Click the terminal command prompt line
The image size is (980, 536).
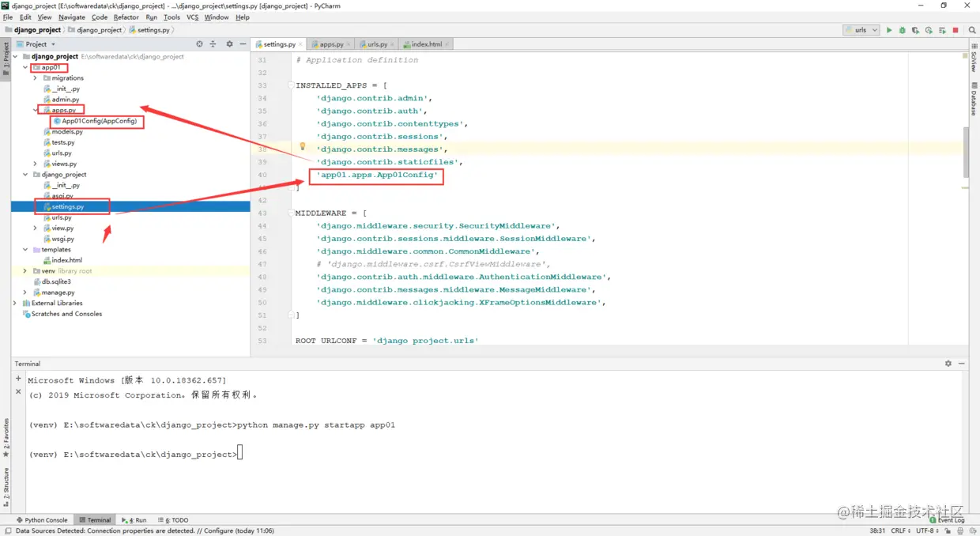(x=136, y=455)
